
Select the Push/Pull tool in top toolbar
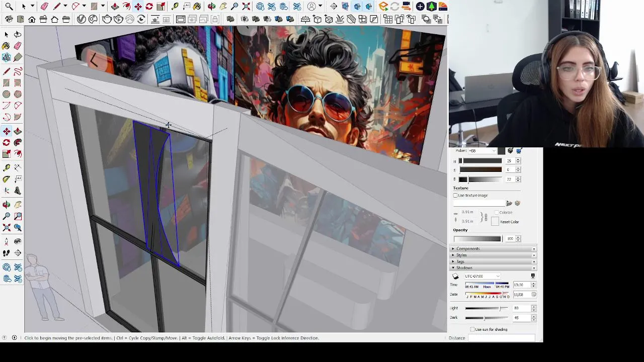point(114,7)
